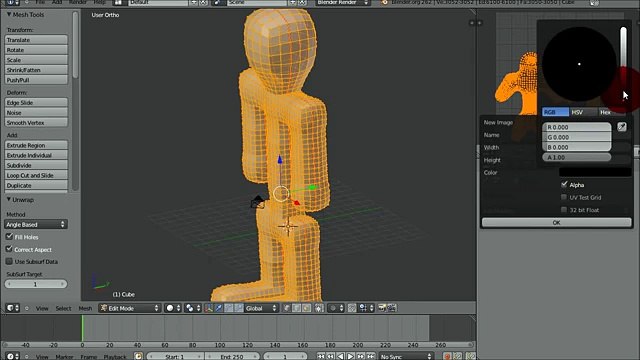The image size is (640, 360).
Task: Click the red X-axis manipulator arrow
Action: pyautogui.click(x=296, y=202)
